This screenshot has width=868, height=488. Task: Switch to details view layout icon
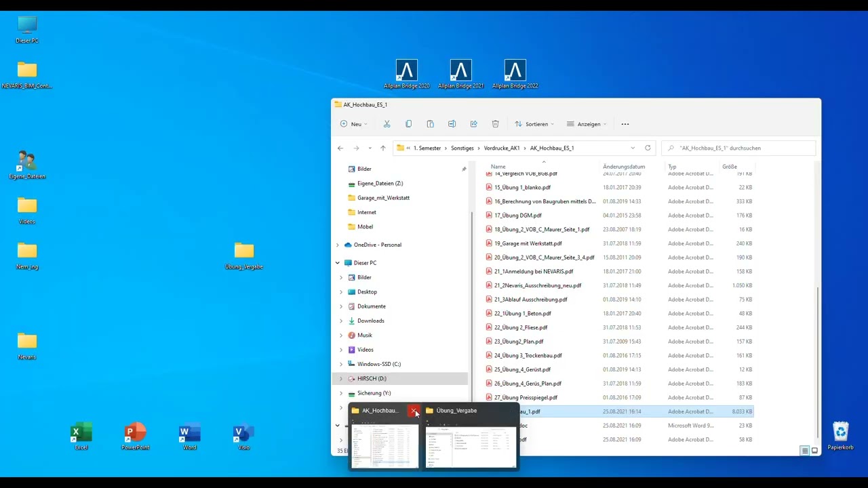coord(805,451)
